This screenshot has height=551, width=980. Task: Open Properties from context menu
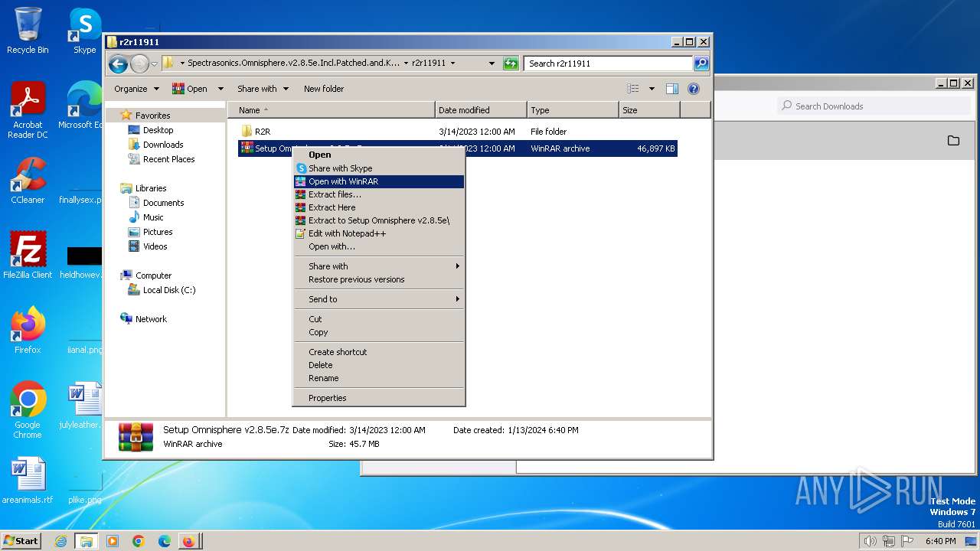(x=379, y=398)
